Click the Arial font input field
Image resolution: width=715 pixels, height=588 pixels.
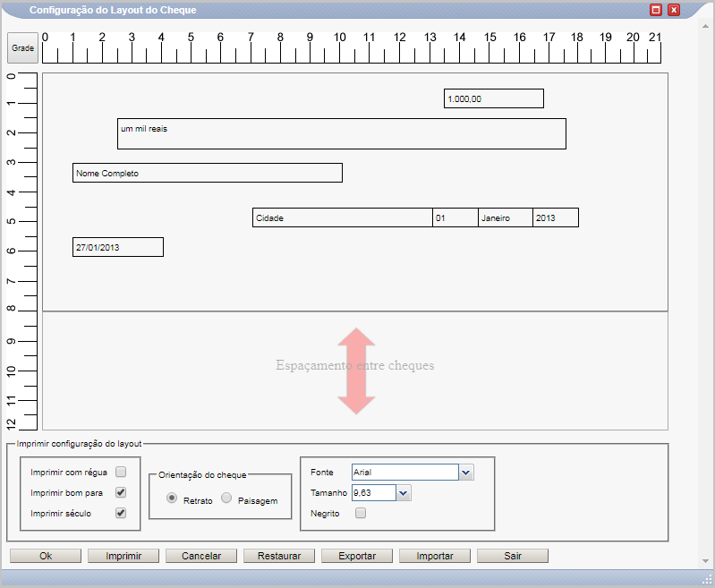(x=404, y=473)
